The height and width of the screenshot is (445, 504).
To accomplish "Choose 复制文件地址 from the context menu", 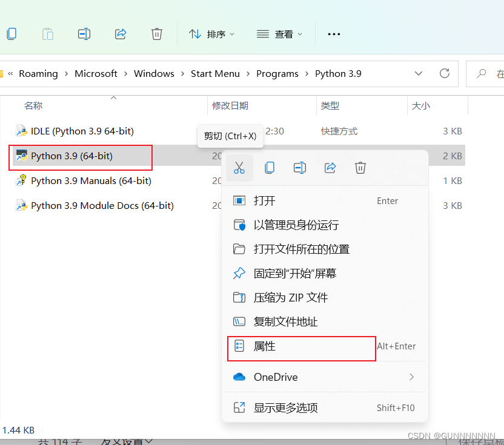I will tap(325, 321).
